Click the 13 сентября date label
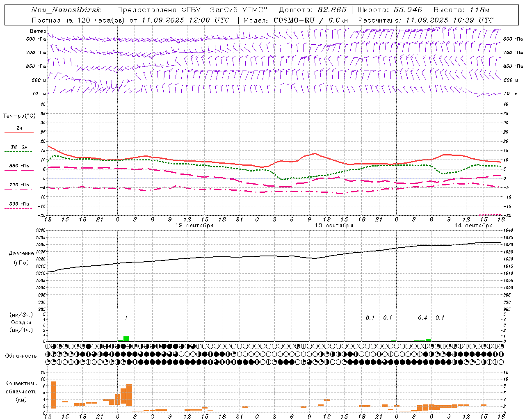525x420 pixels. (x=334, y=226)
